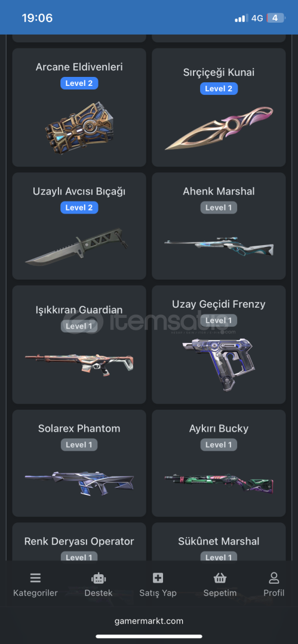Open the Aykırı Bucky shotgun card
The height and width of the screenshot is (644, 298).
click(x=219, y=463)
